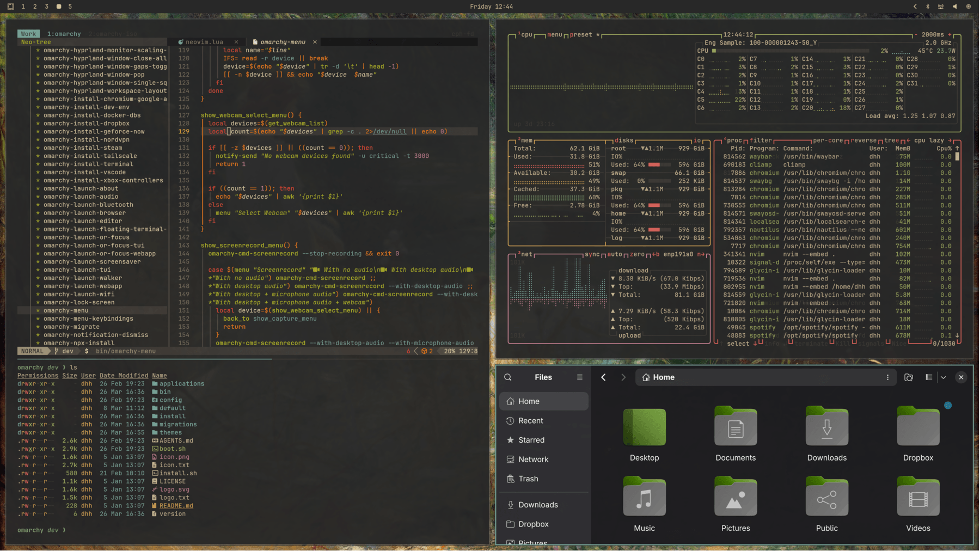Open the Downloads folder icon in grid

pyautogui.click(x=826, y=434)
